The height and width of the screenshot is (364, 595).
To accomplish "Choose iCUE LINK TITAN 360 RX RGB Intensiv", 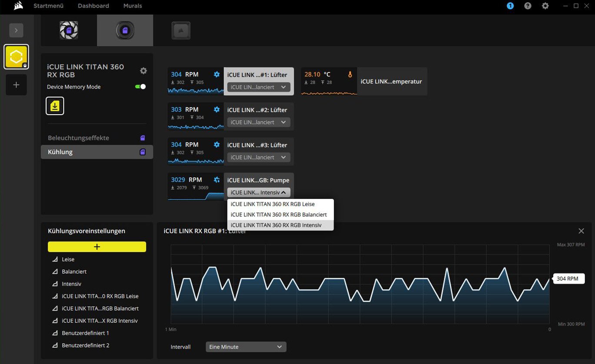I will point(280,225).
